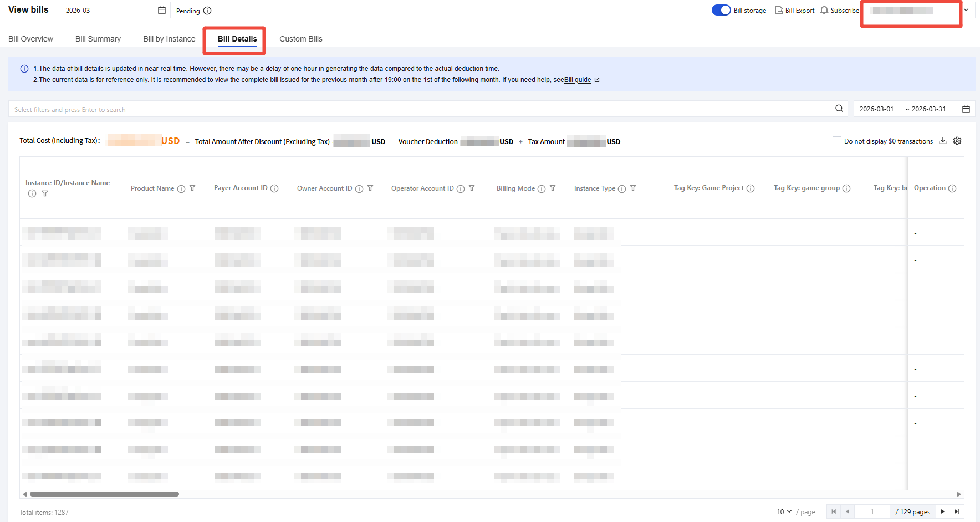Download the bill details table
Screen dimensions: 980x522
coord(943,141)
